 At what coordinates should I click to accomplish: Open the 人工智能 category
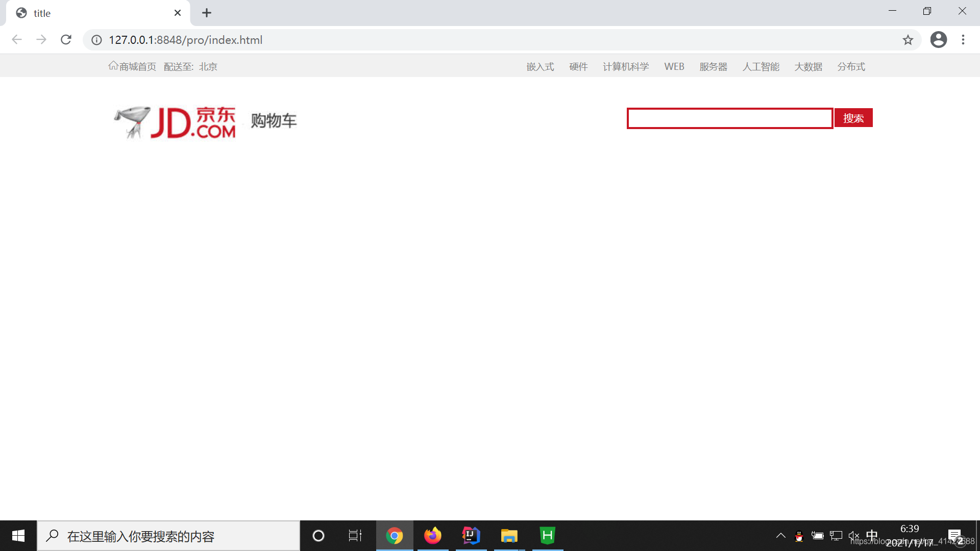[761, 67]
